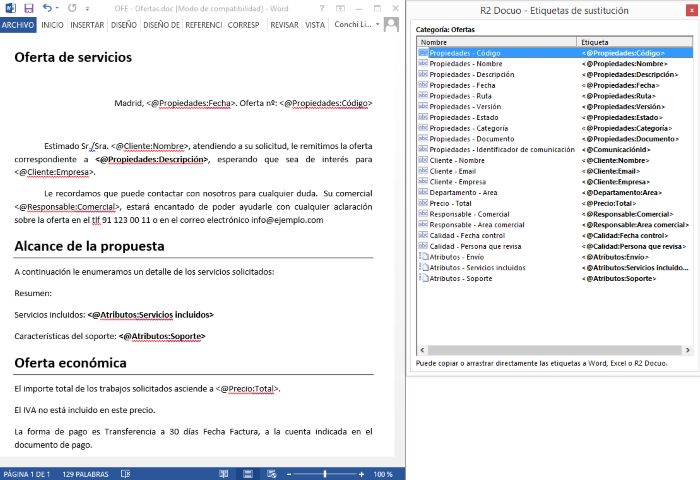
Task: Click the left arrow of the list scrollbar
Action: [x=422, y=350]
